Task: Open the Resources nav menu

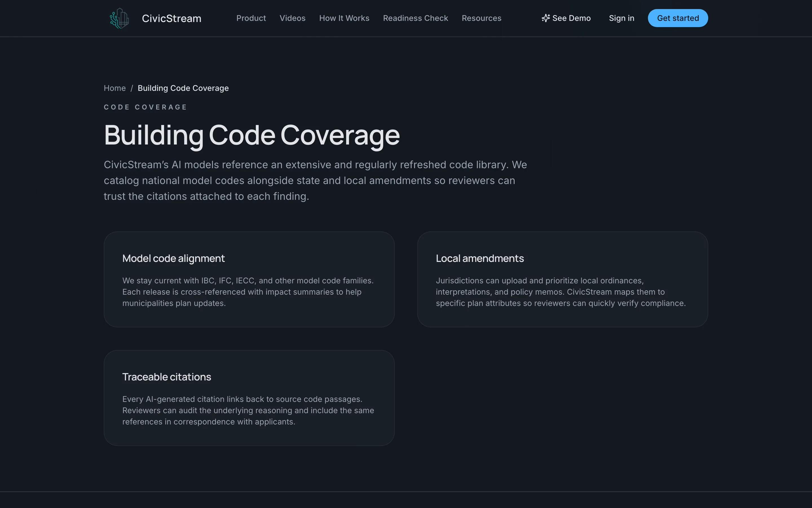Action: [481, 18]
